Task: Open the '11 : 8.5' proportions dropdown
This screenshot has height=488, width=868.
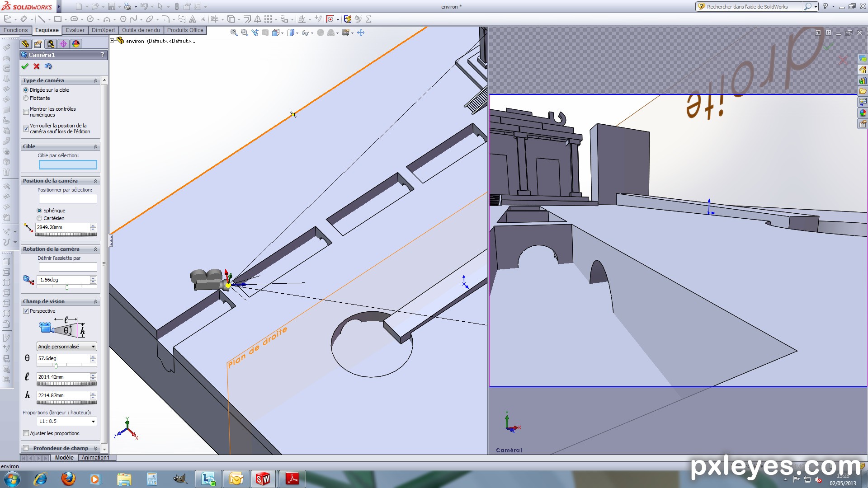Action: point(67,421)
